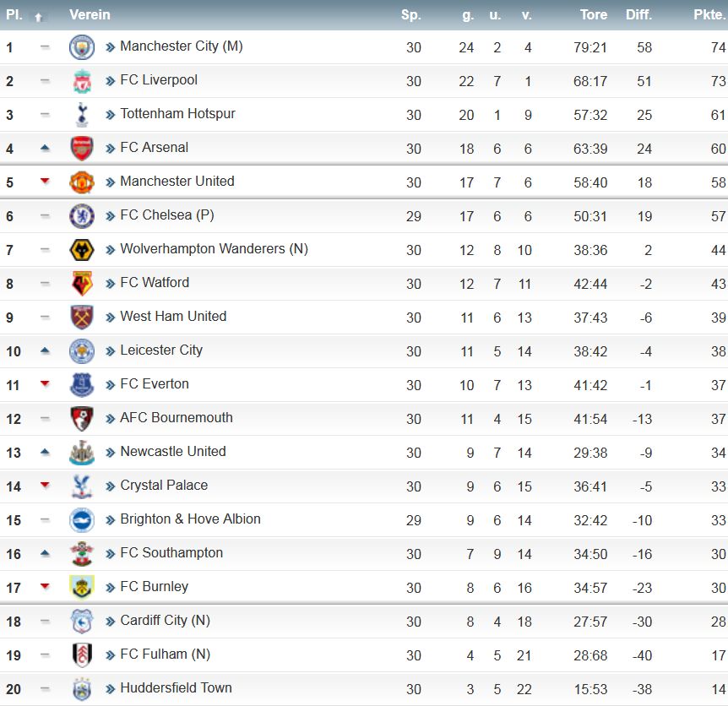Click the trend arrow column header icon
Viewport: 728px width, 706px height.
(38, 16)
